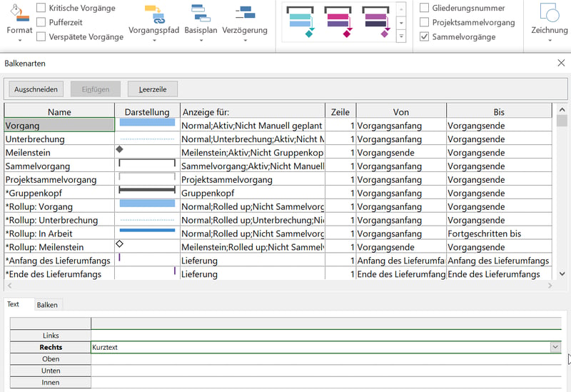Image resolution: width=571 pixels, height=392 pixels.
Task: Click the Rechts row label
Action: coord(51,347)
